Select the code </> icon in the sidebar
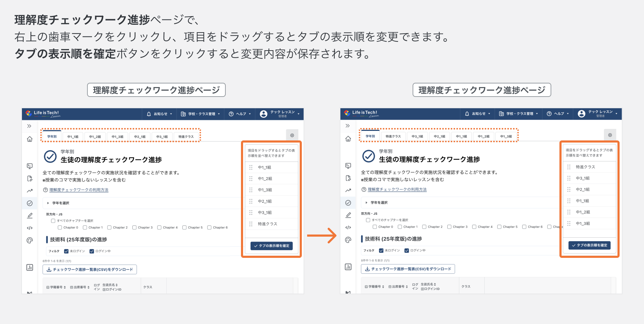This screenshot has width=644, height=324. pos(30,227)
